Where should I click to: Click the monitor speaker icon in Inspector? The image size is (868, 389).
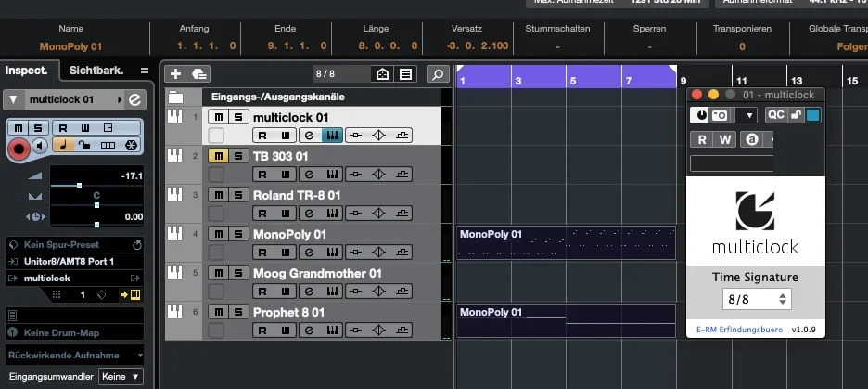tap(40, 146)
